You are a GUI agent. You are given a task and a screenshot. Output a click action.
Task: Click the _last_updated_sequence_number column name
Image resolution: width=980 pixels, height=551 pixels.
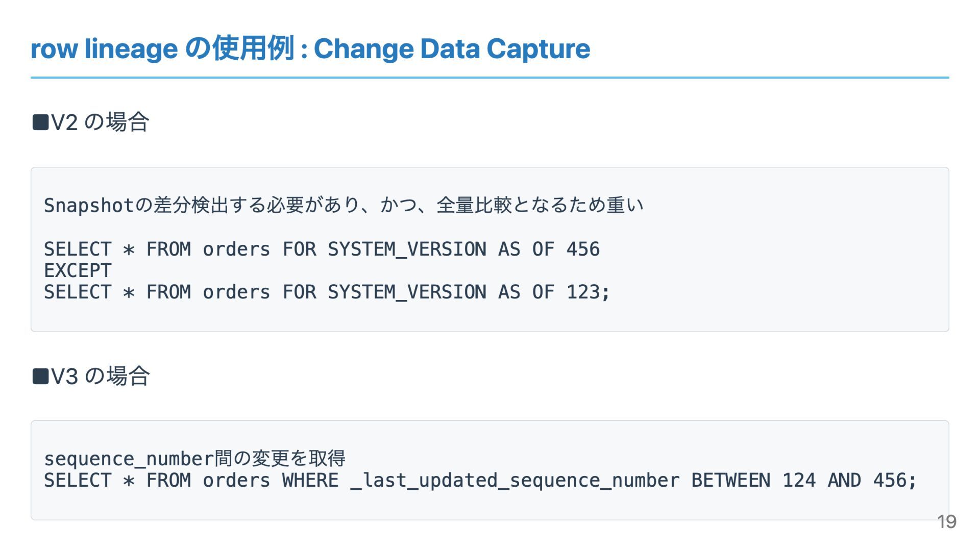pyautogui.click(x=514, y=481)
